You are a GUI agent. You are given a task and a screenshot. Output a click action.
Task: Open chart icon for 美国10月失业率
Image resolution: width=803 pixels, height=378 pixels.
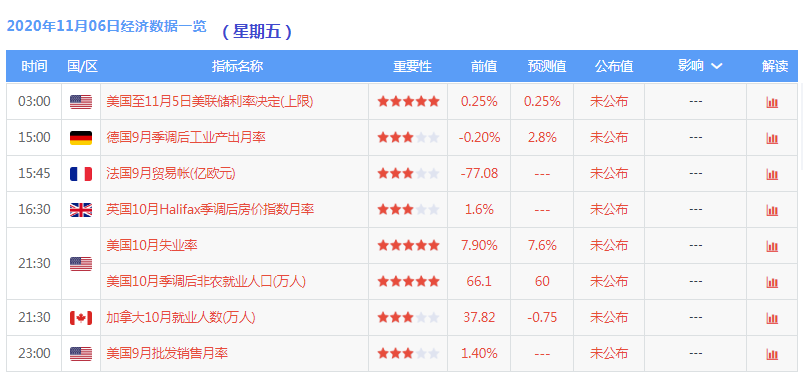coord(772,246)
